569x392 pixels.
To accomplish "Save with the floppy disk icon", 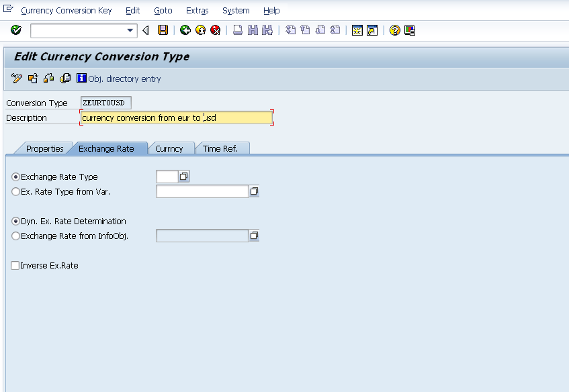I will click(163, 30).
